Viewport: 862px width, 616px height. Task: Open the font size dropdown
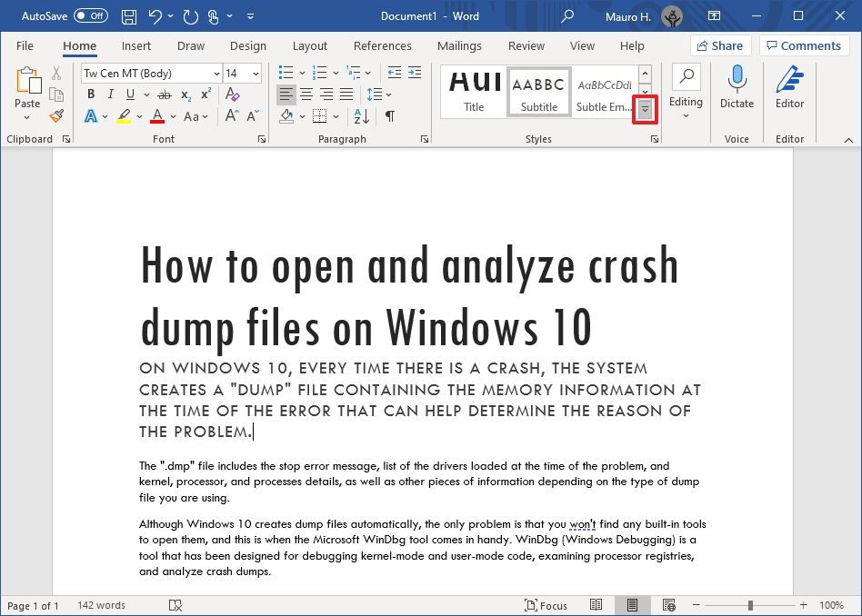point(256,73)
